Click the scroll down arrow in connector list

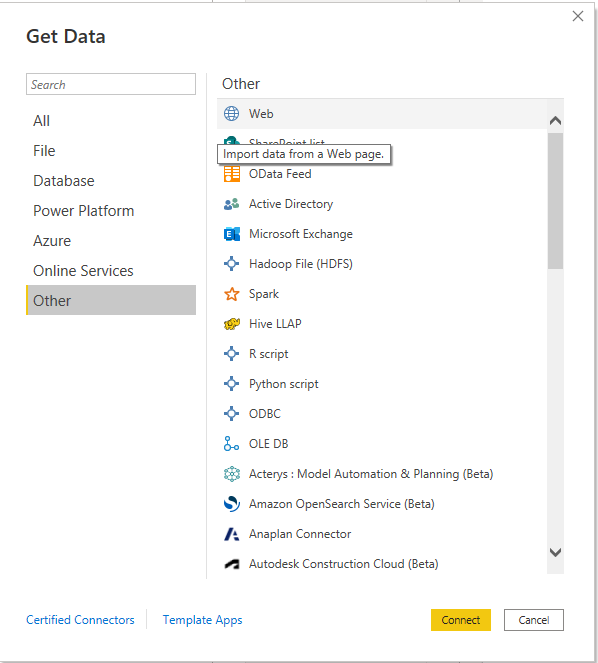click(x=555, y=552)
